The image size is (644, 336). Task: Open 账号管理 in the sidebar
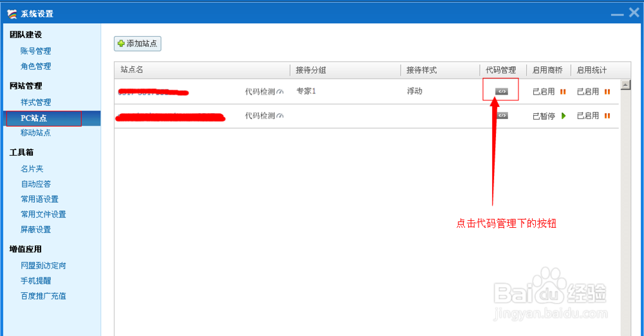point(35,51)
